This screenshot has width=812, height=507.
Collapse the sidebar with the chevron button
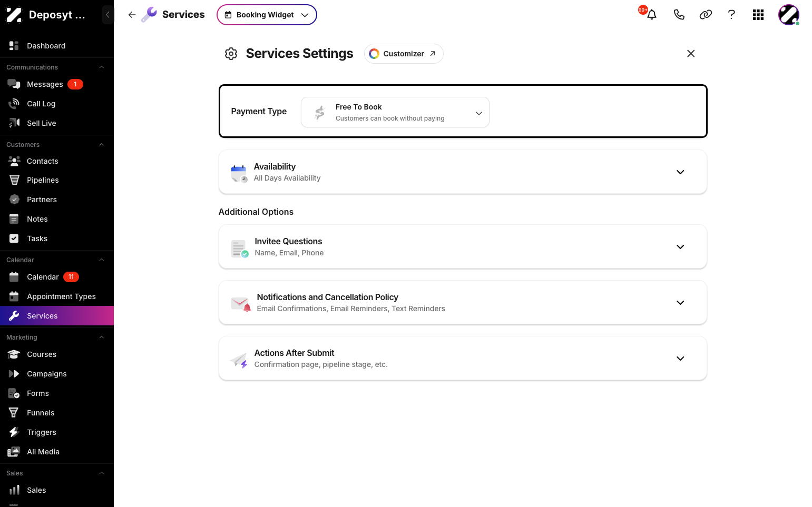pos(107,15)
